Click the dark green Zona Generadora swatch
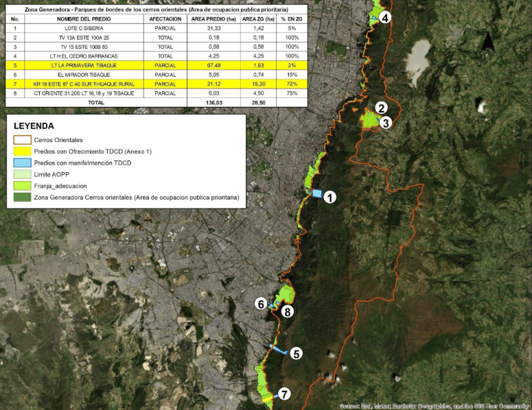Image resolution: width=532 pixels, height=410 pixels. point(23,197)
